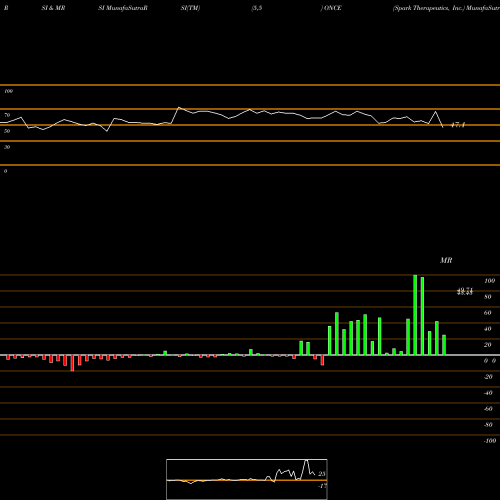Click the MR axis label "60"
This screenshot has width=500, height=500.
click(488, 313)
